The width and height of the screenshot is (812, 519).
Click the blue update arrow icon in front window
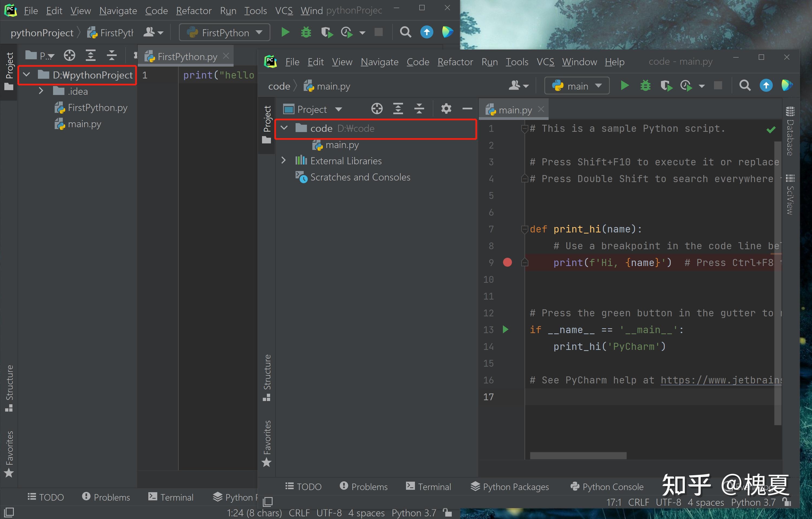coord(766,86)
